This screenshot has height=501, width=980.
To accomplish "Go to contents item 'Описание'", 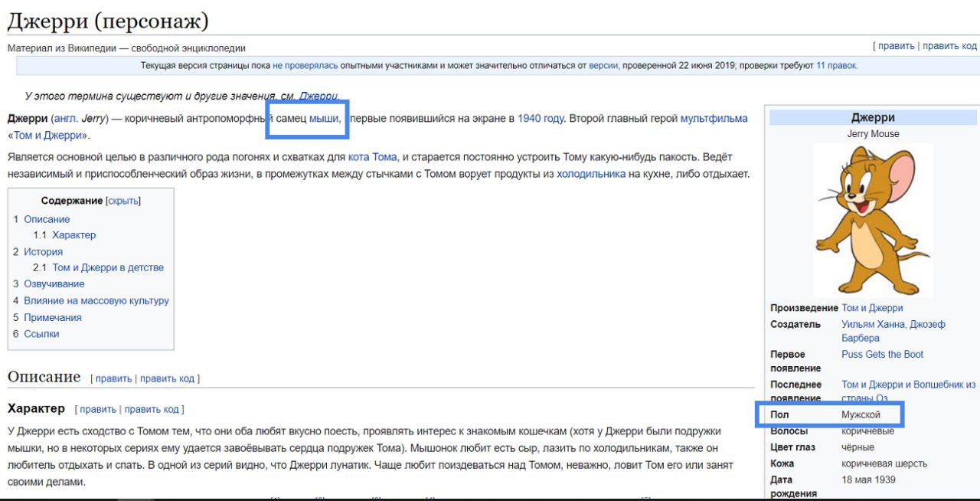I will pyautogui.click(x=47, y=219).
